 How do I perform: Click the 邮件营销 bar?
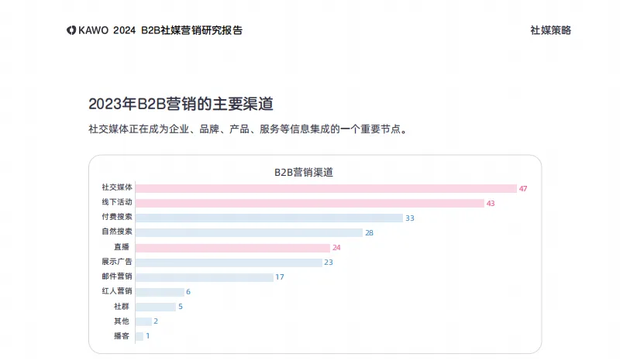tap(205, 277)
